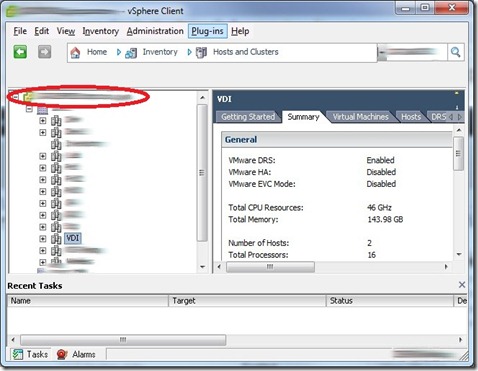Click inside the search input field
Viewport: 478px width, 371px height.
(x=412, y=52)
